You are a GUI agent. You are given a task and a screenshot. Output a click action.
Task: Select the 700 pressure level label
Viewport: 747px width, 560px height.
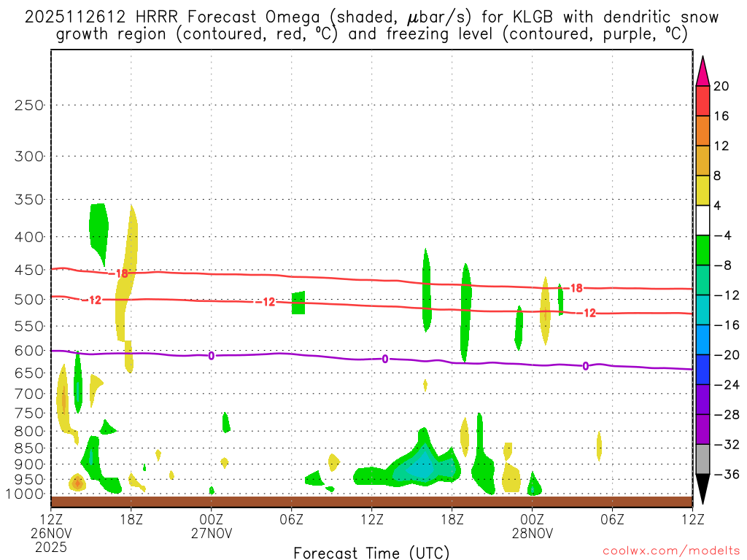pos(29,394)
